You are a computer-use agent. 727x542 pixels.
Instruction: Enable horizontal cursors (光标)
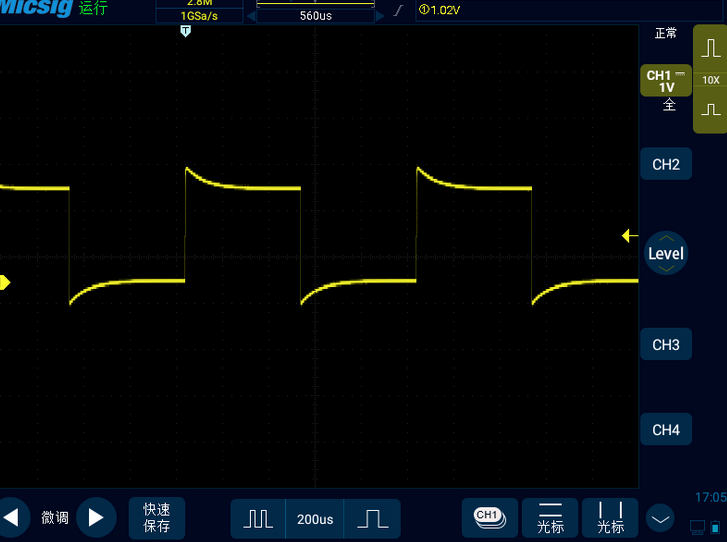(551, 517)
